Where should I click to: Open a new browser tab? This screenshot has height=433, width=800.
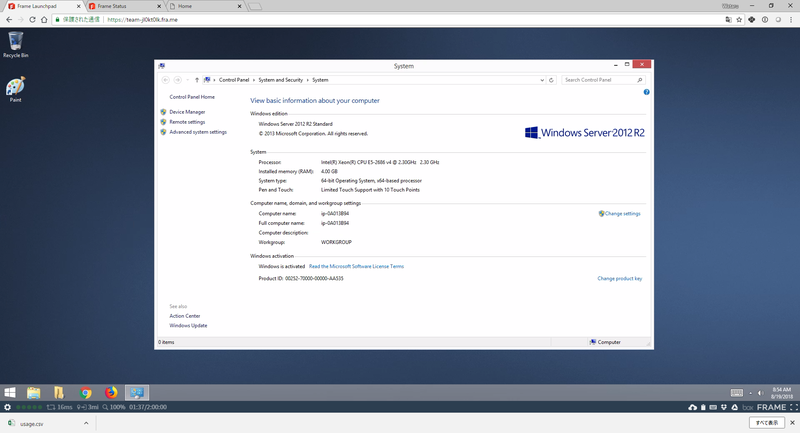pyautogui.click(x=255, y=6)
